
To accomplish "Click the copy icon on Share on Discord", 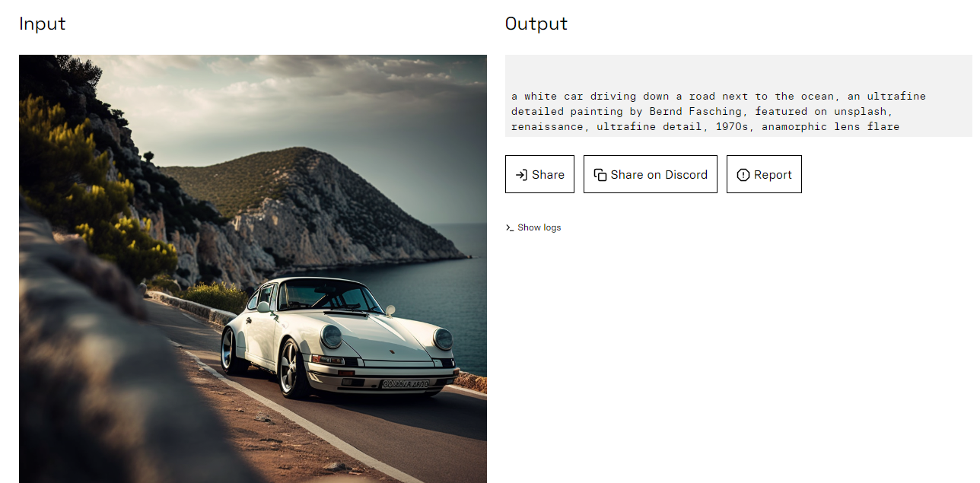I will click(600, 175).
